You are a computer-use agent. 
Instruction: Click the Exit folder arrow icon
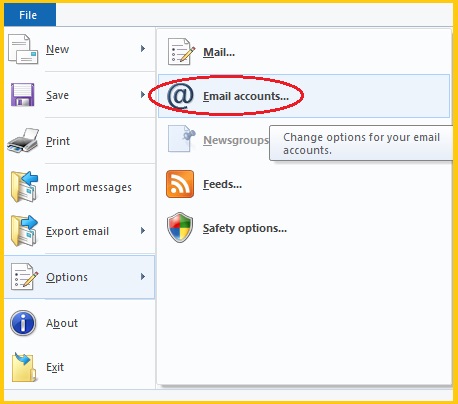pos(24,367)
